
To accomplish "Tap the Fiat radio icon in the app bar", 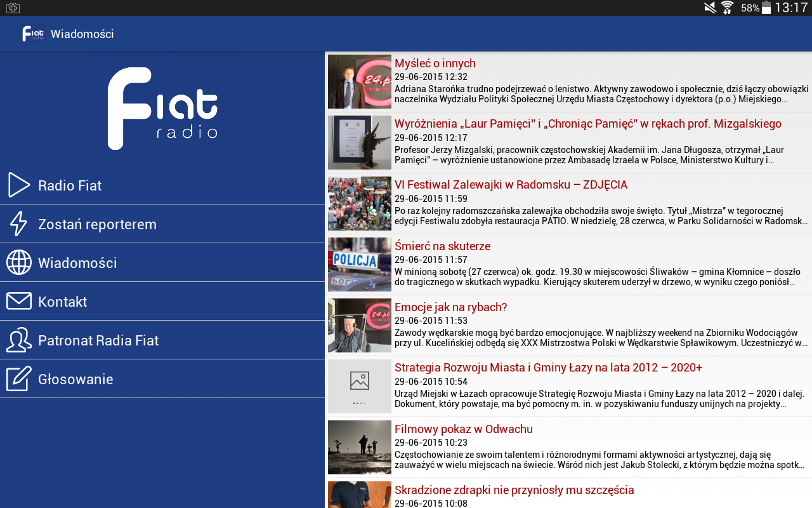I will tap(33, 34).
